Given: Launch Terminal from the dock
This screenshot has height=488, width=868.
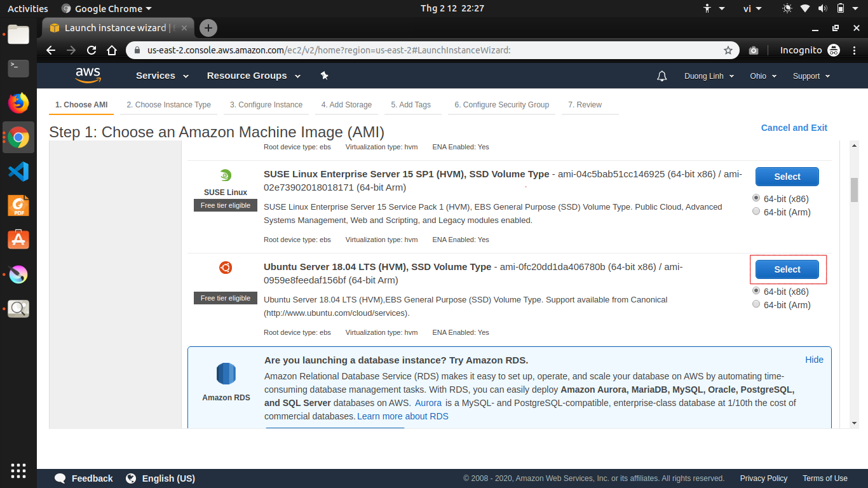Looking at the screenshot, I should pyautogui.click(x=18, y=68).
